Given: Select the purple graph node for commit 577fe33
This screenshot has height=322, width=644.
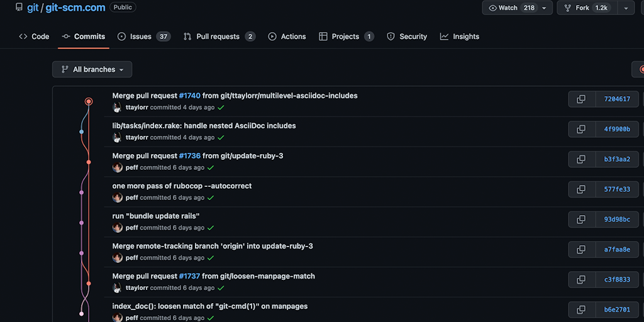Looking at the screenshot, I should [x=81, y=192].
